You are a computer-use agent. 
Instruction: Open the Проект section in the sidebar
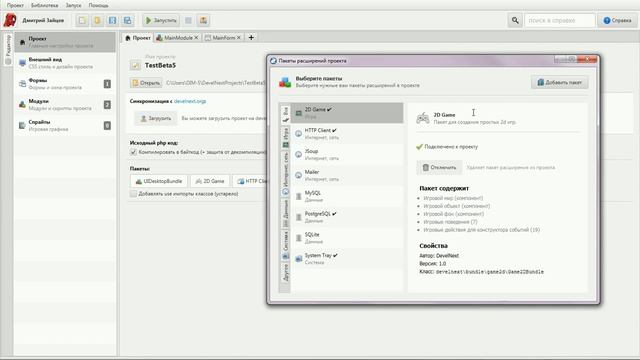(x=65, y=42)
